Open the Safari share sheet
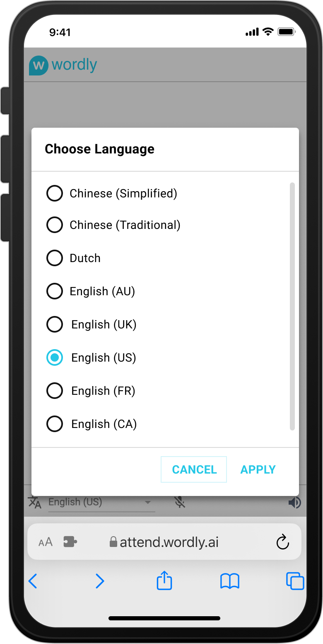The width and height of the screenshot is (323, 644). pos(164,581)
